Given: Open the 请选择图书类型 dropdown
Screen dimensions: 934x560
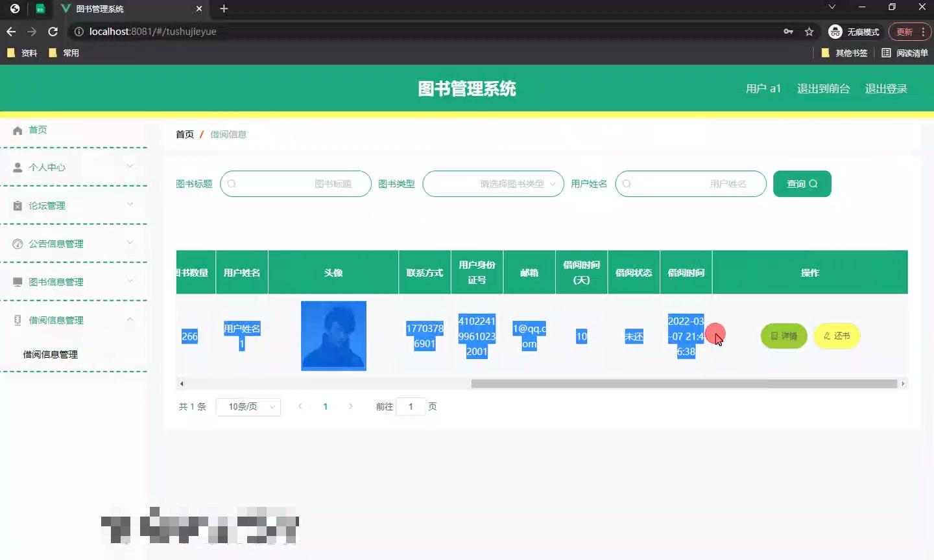Looking at the screenshot, I should click(493, 183).
